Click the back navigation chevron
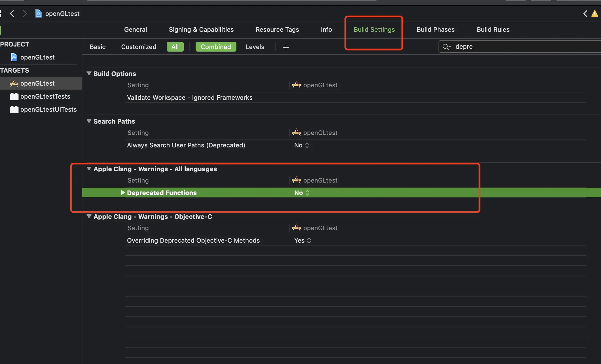The image size is (601, 364). click(12, 14)
